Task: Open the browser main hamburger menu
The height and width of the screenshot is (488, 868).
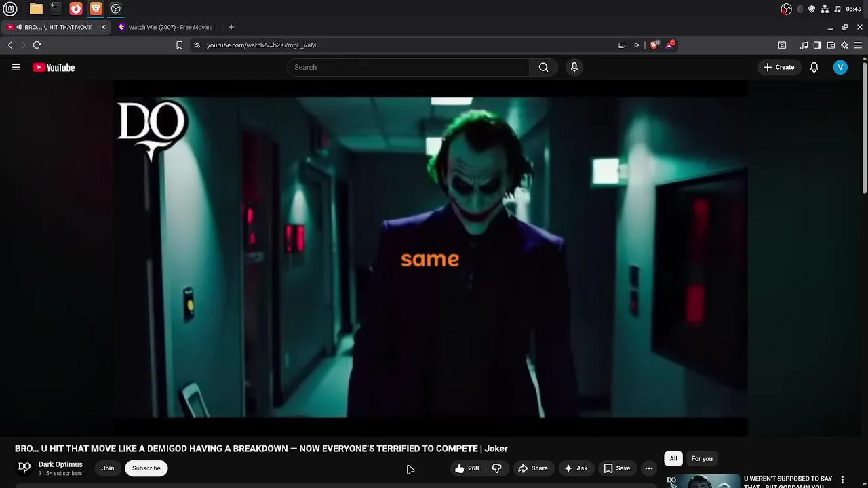Action: pyautogui.click(x=858, y=45)
